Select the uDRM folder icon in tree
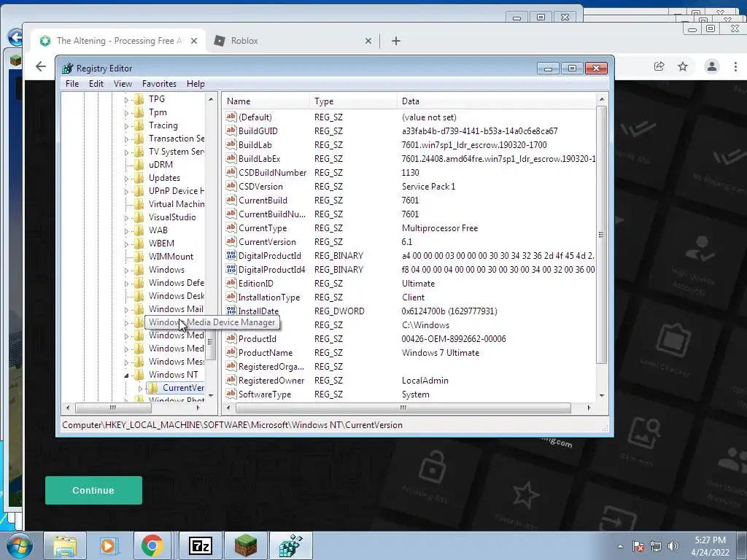 tap(139, 165)
